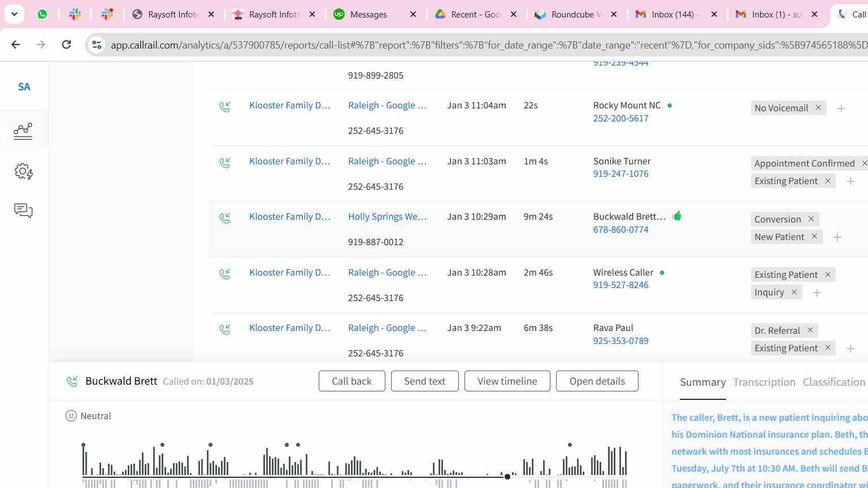Close the Inbox (1) Gmail tab

(x=814, y=14)
